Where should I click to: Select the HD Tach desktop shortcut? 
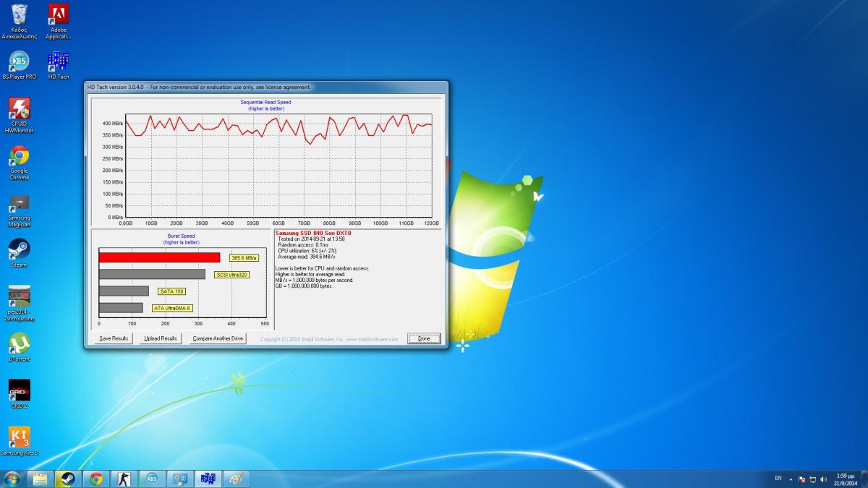coord(58,65)
